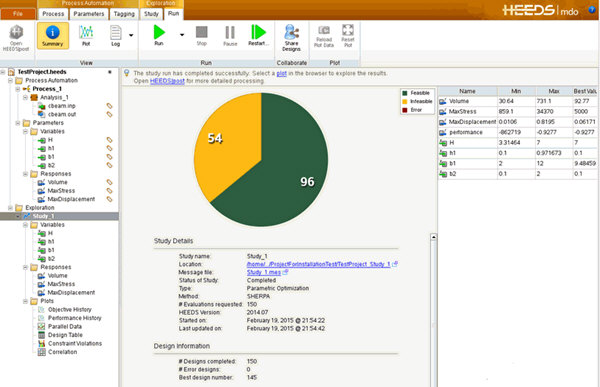600x387 pixels.
Task: Open the Run options dropdown arrow
Action: (182, 35)
